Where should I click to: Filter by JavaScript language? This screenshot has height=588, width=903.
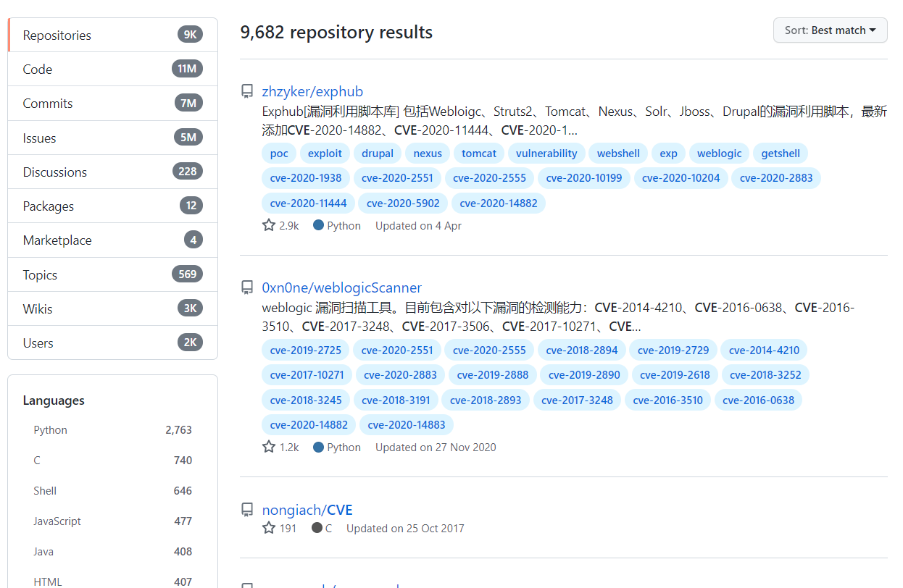point(112,521)
